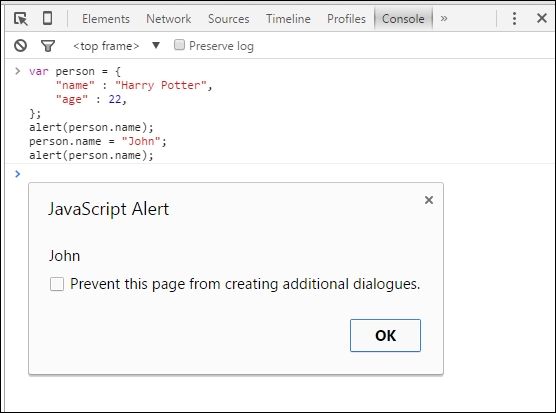Show more tabs via double chevron

point(444,18)
